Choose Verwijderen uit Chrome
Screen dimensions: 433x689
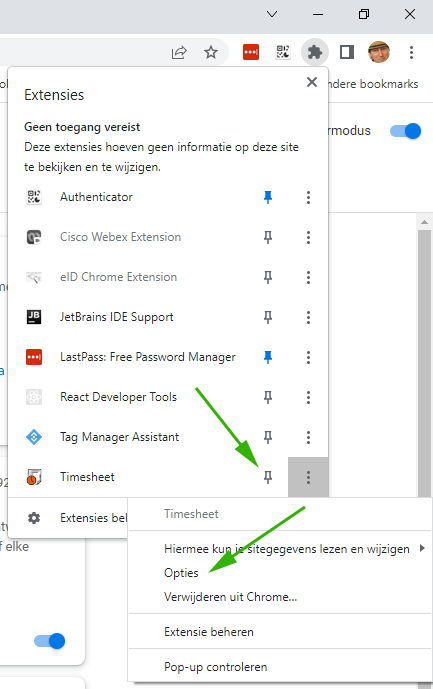point(230,597)
